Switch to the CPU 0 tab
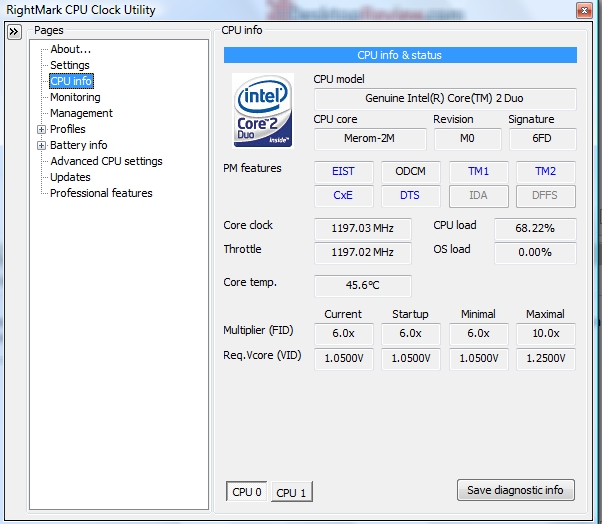 (x=247, y=492)
